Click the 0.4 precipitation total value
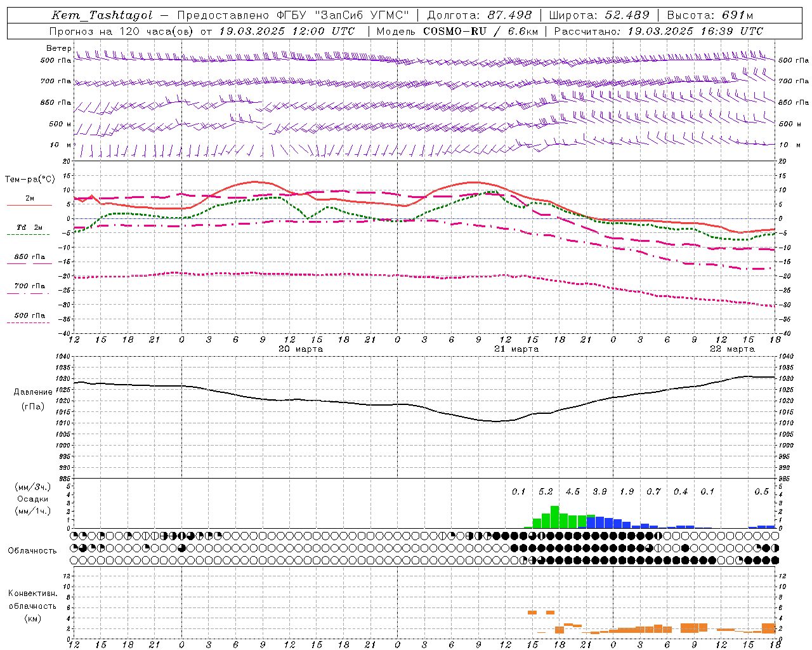 (681, 492)
